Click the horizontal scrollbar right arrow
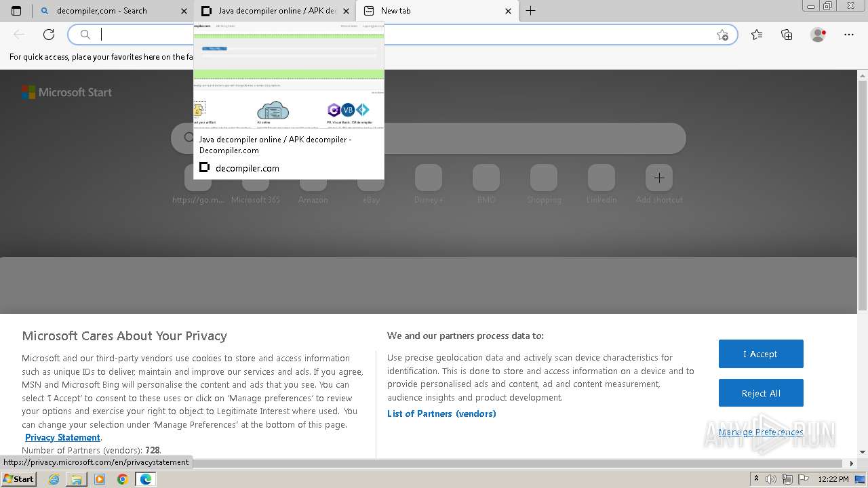This screenshot has height=488, width=868. pyautogui.click(x=852, y=464)
